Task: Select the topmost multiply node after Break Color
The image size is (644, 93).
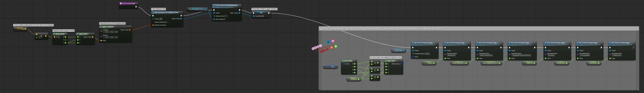Action: 375,63
